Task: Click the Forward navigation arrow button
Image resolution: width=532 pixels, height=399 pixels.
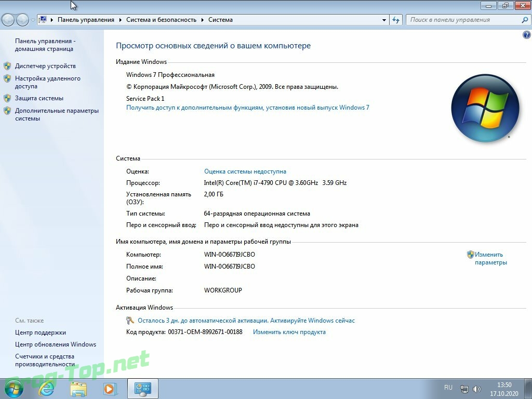Action: pyautogui.click(x=22, y=20)
